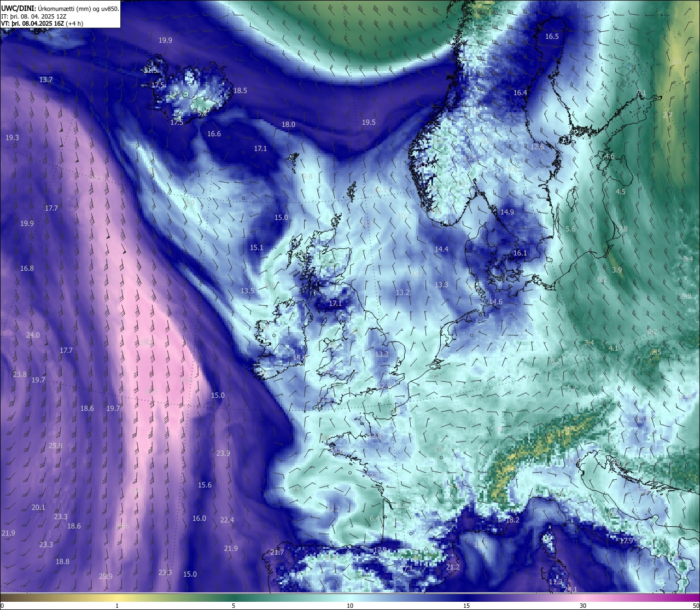This screenshot has height=610, width=700.
Task: Click the 17.9 value over Italy
Action: coord(626,541)
